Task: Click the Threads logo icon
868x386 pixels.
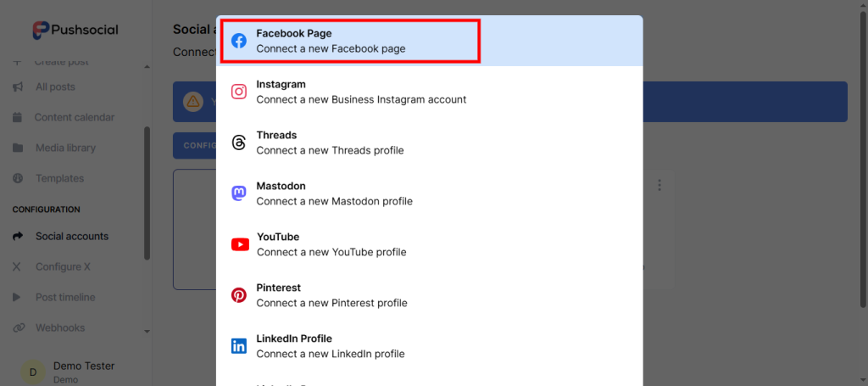Action: [238, 143]
